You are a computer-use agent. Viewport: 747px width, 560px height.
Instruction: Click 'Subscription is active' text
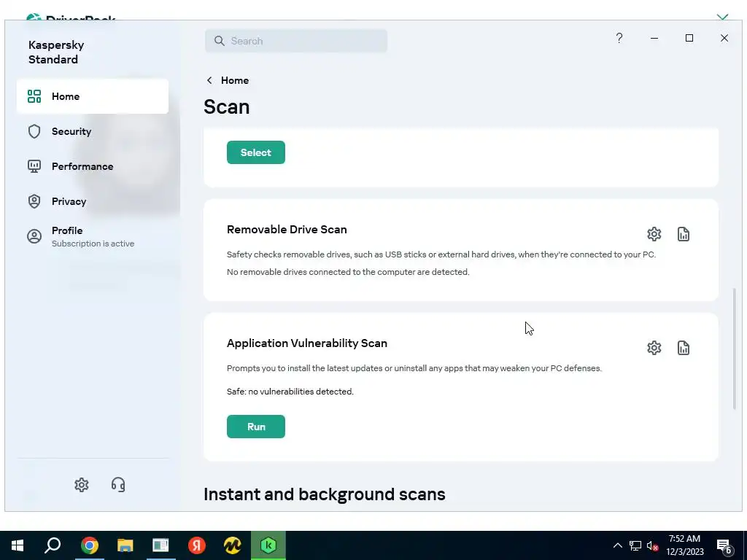93,244
